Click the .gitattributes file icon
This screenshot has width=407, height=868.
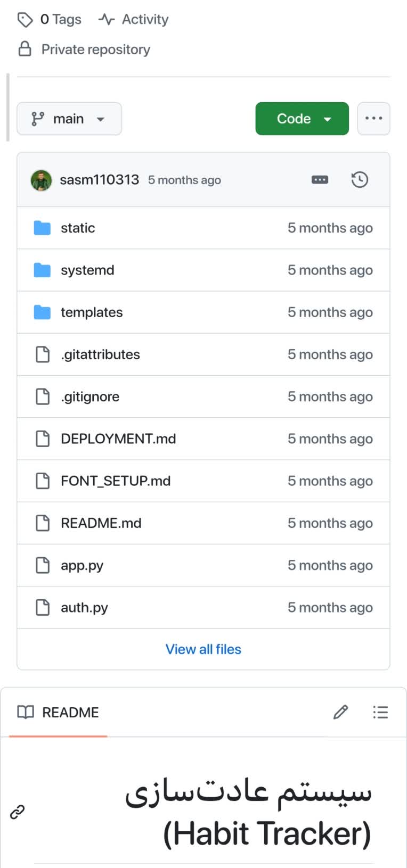pos(43,354)
